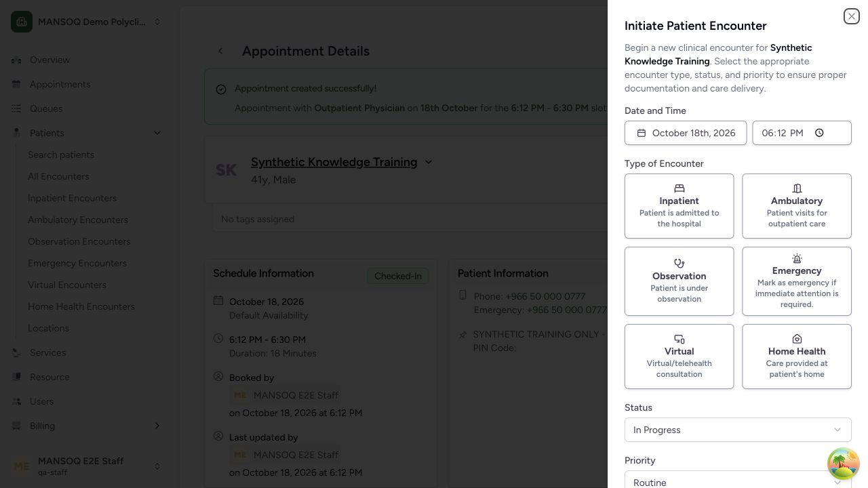Viewport: 868px width, 488px height.
Task: Select the Inpatient encounter type
Action: (x=679, y=206)
